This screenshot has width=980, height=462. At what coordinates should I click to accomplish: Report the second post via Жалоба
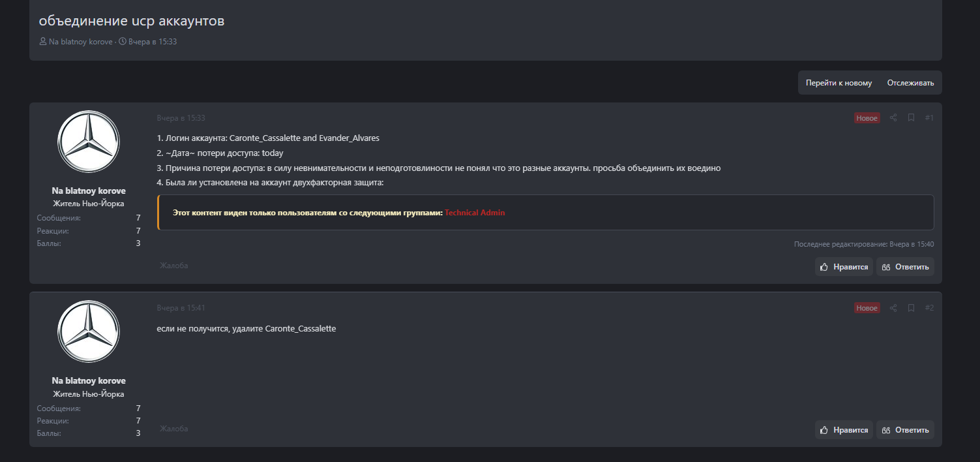[174, 429]
